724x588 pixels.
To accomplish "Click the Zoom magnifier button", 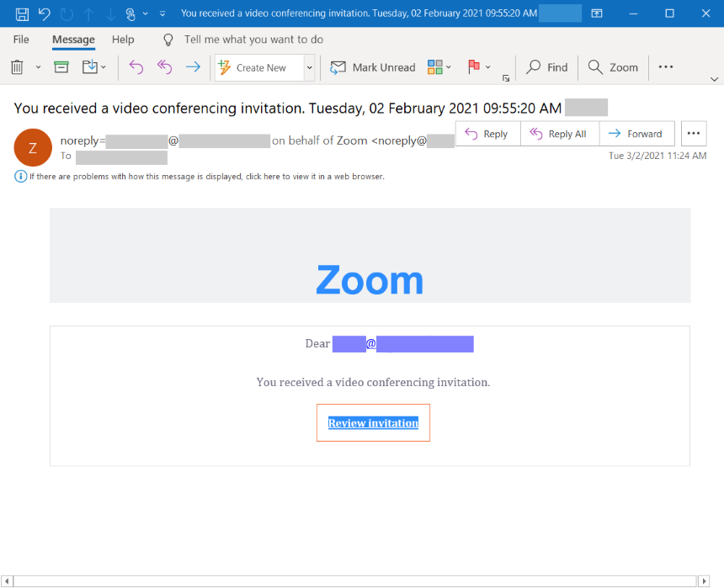I will point(613,67).
